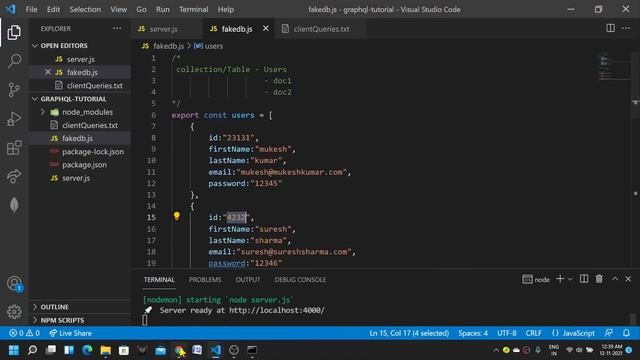
Task: Open the Help menu
Action: (226, 9)
